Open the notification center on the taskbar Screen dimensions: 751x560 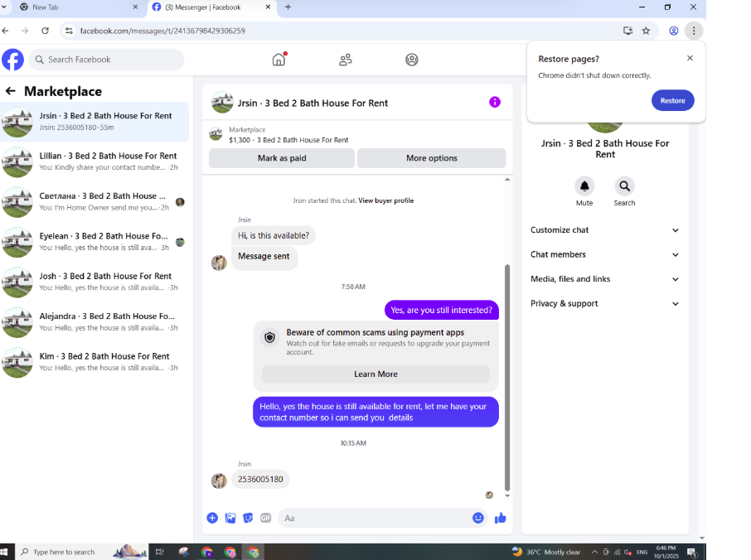pyautogui.click(x=691, y=553)
